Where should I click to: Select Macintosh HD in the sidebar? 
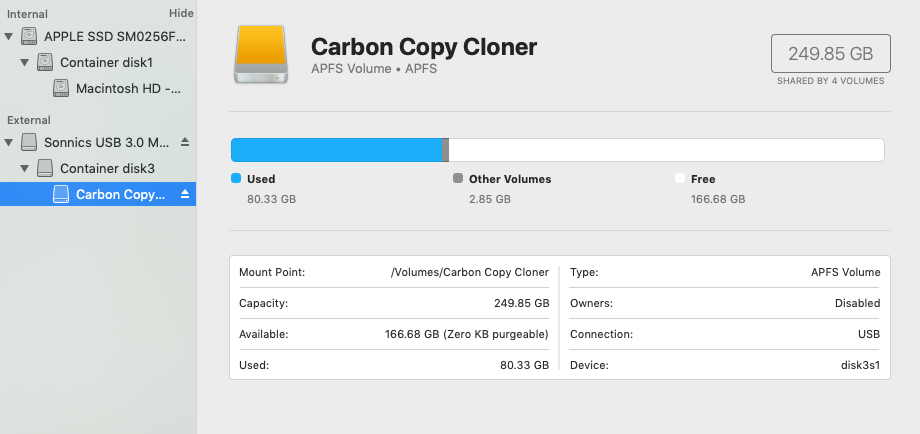coord(122,88)
